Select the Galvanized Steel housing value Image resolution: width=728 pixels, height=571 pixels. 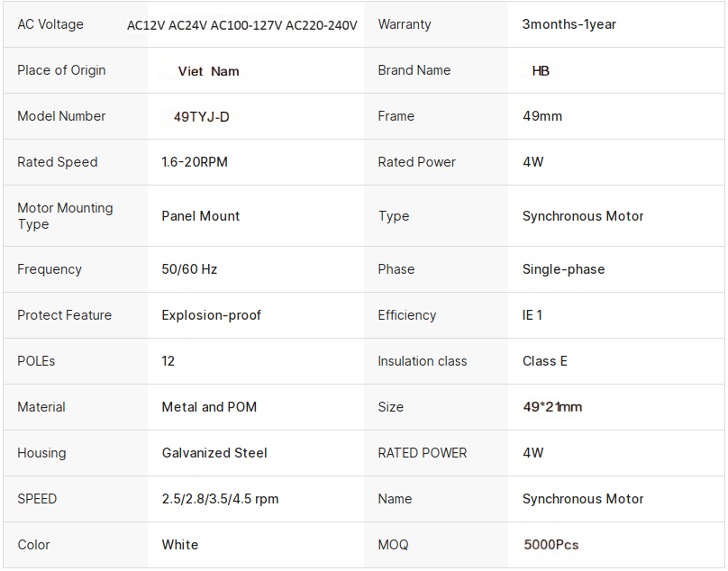(214, 453)
